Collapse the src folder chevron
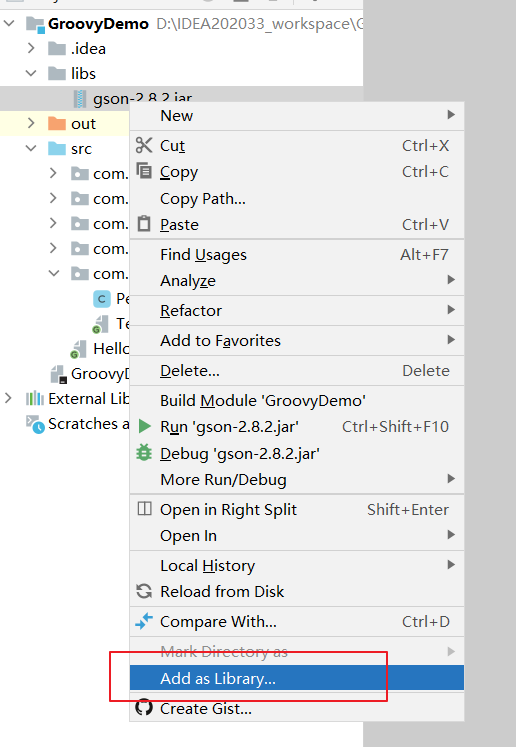Image resolution: width=516 pixels, height=747 pixels. [x=31, y=148]
